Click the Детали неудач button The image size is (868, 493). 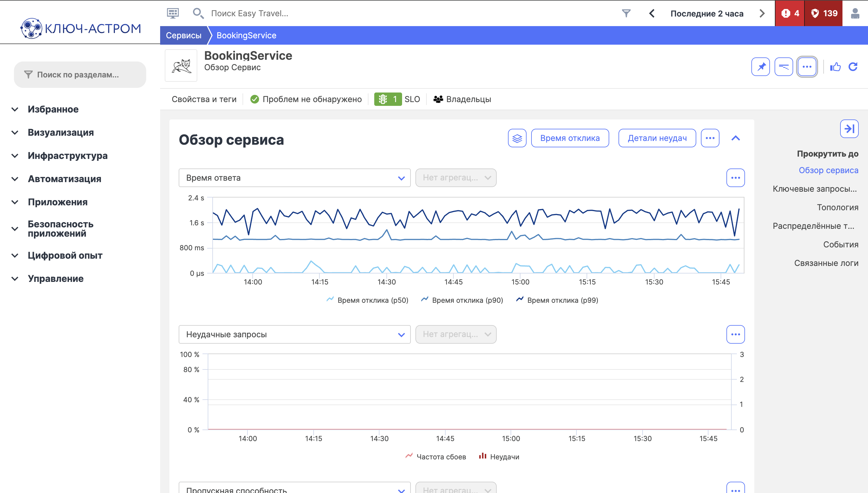click(657, 138)
